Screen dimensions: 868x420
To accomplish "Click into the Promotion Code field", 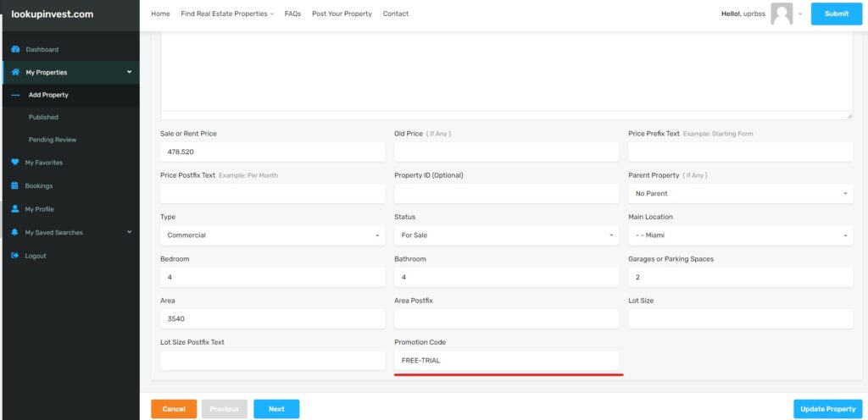I will pos(506,361).
